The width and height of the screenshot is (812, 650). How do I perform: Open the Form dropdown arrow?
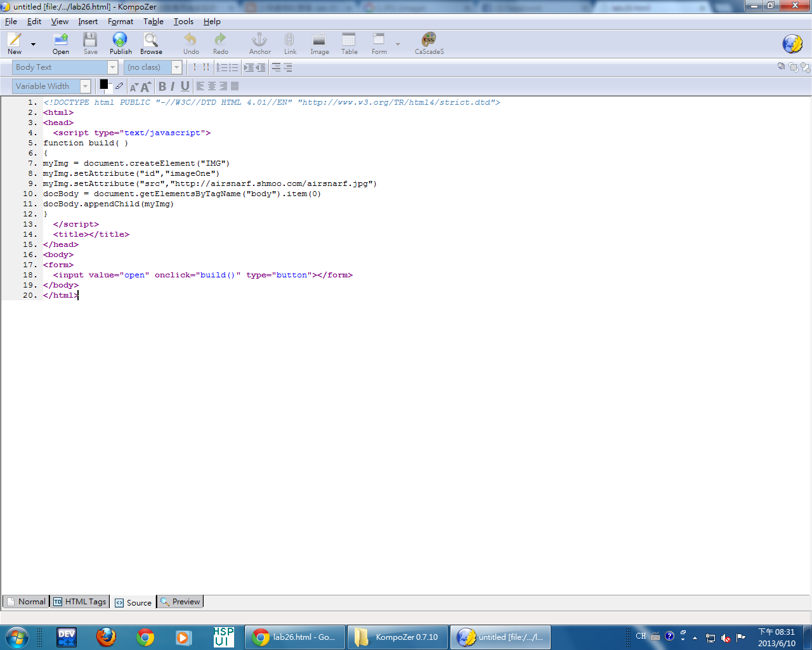pyautogui.click(x=398, y=44)
